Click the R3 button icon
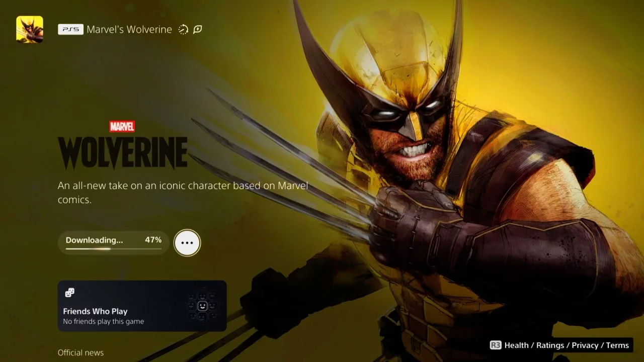 point(496,345)
